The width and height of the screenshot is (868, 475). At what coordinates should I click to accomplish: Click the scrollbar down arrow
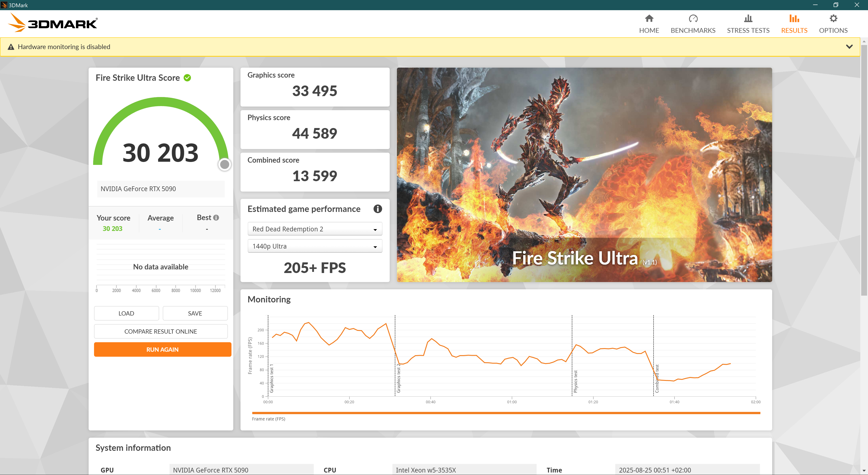pos(864,471)
